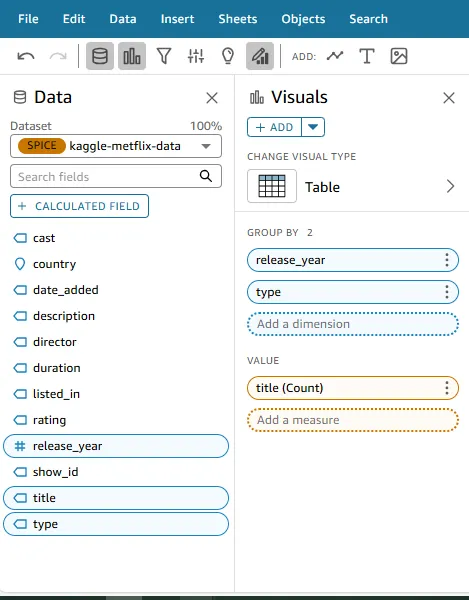The image size is (469, 600).
Task: Expand the Table visual type chevron
Action: (450, 186)
